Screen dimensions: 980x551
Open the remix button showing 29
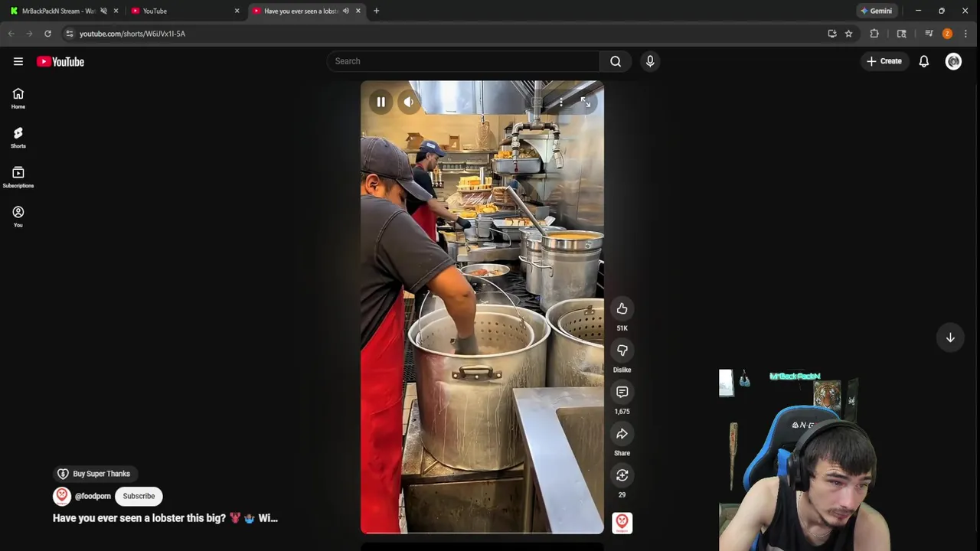pyautogui.click(x=622, y=475)
